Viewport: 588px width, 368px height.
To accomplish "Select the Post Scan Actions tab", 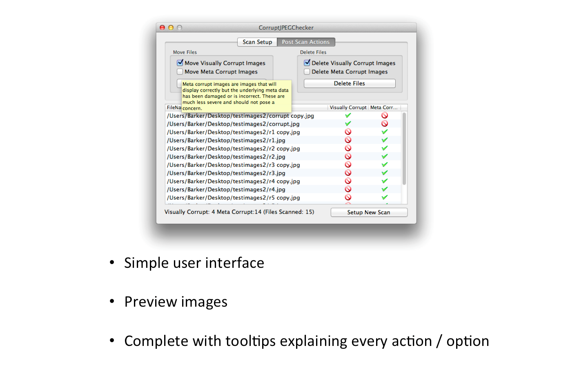I will click(x=306, y=42).
